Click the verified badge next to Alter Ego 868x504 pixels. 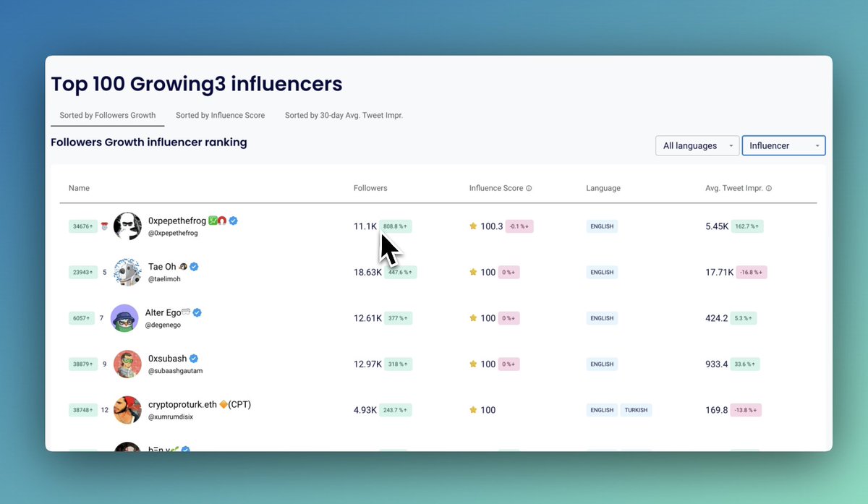click(x=197, y=312)
